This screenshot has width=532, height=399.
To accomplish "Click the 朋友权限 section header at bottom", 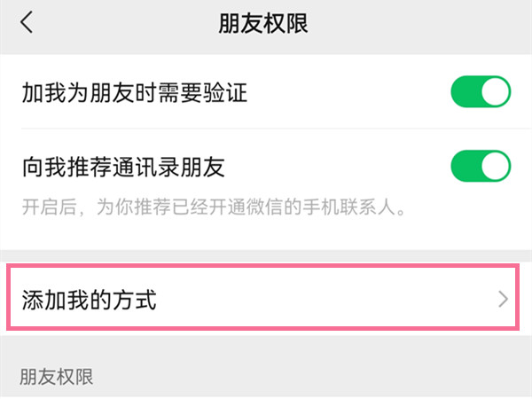I will pos(57,377).
